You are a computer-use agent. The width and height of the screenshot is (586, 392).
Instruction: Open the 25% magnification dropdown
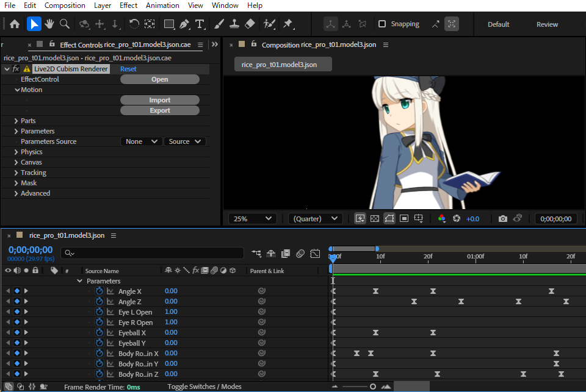(252, 219)
